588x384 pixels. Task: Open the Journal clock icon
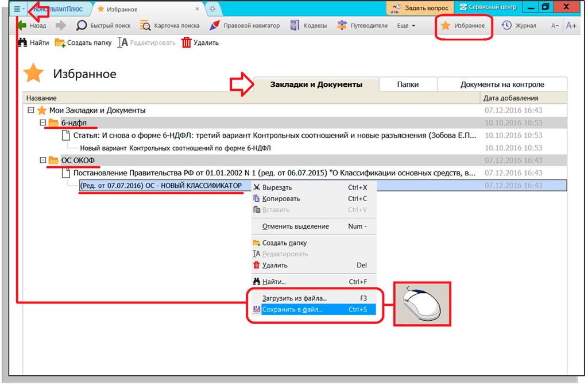[x=506, y=25]
